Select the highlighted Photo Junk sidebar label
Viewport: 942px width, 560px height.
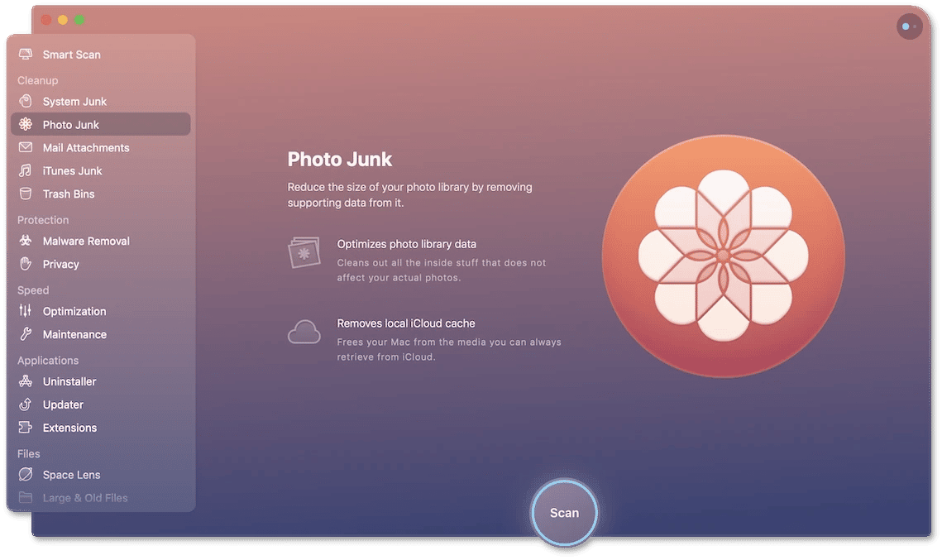[71, 124]
